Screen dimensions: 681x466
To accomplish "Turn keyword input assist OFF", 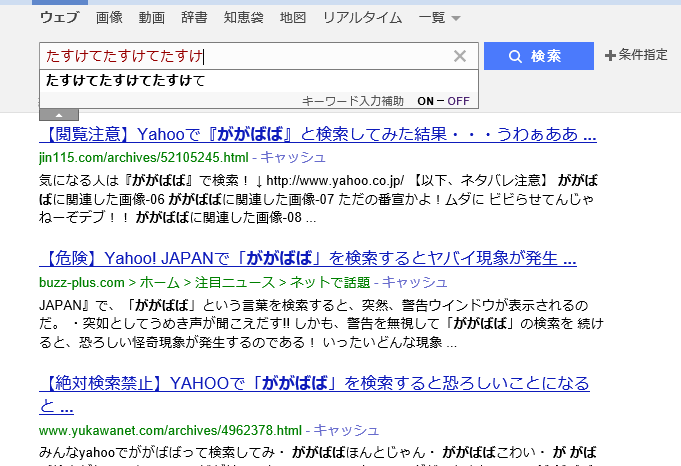I will pyautogui.click(x=458, y=101).
